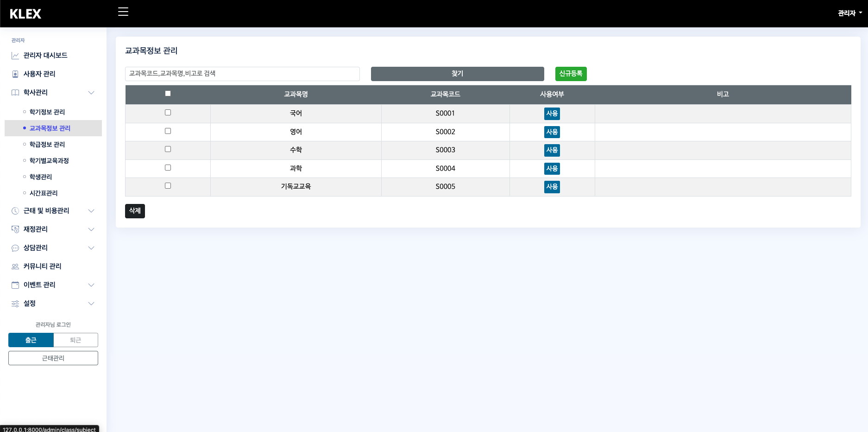Click the 학사관리 book icon
This screenshot has width=868, height=432.
pos(15,93)
